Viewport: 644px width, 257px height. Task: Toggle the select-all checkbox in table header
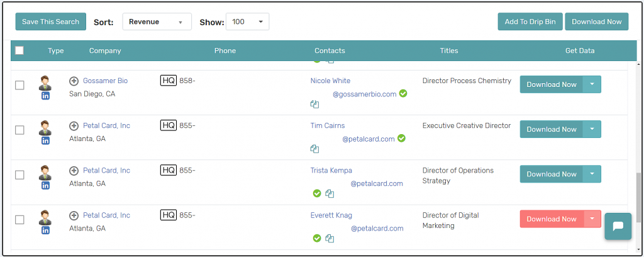click(19, 51)
